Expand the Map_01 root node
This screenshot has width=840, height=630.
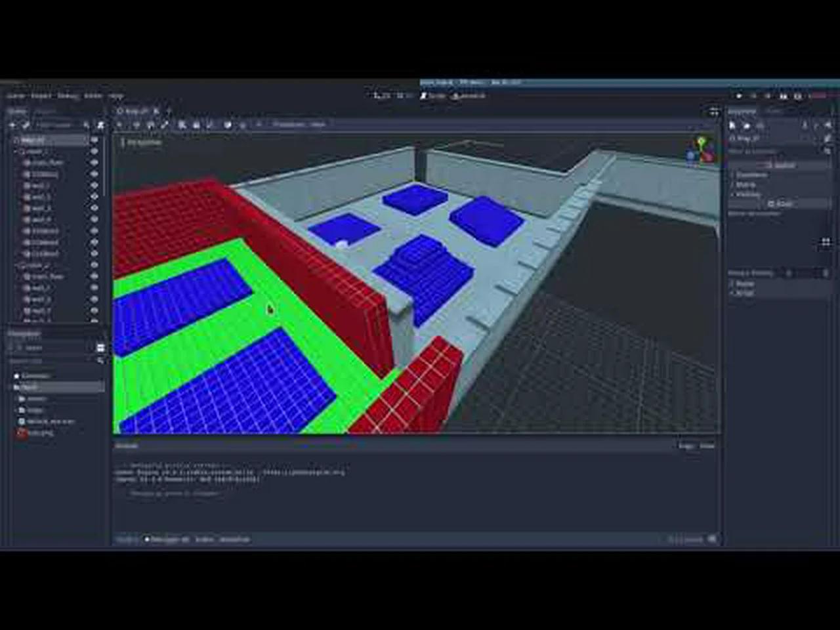coord(13,140)
